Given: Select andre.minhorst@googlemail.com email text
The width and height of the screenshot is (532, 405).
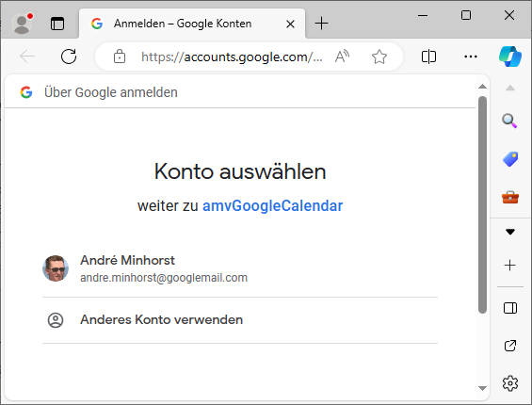Looking at the screenshot, I should [x=164, y=278].
